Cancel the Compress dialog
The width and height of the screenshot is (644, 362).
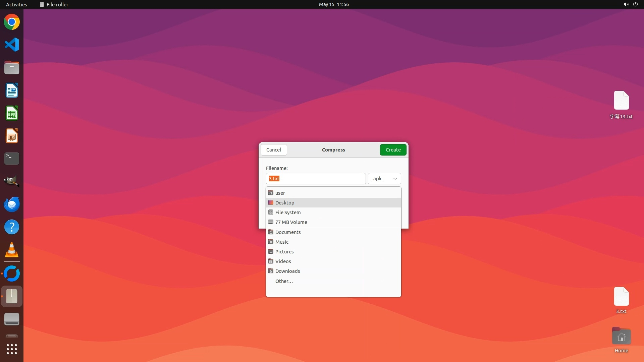[274, 150]
